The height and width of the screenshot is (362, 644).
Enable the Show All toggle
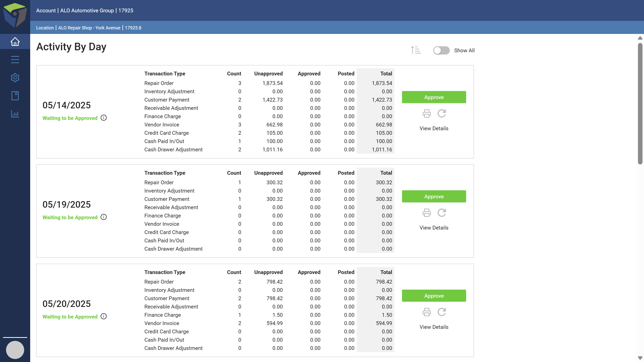pos(441,51)
